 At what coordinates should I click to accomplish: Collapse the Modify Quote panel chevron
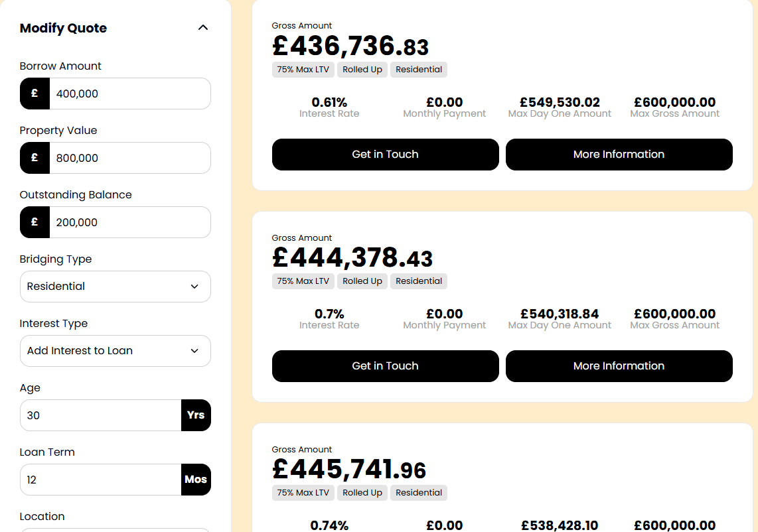pos(203,28)
